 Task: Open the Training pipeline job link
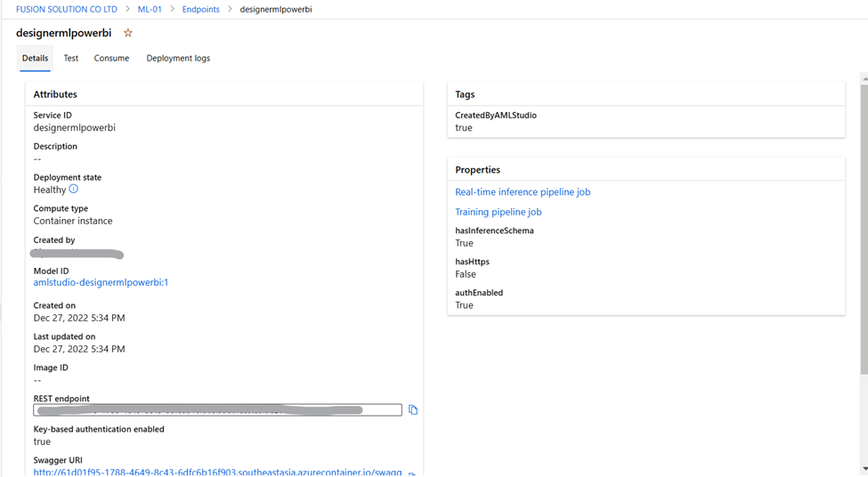(499, 212)
